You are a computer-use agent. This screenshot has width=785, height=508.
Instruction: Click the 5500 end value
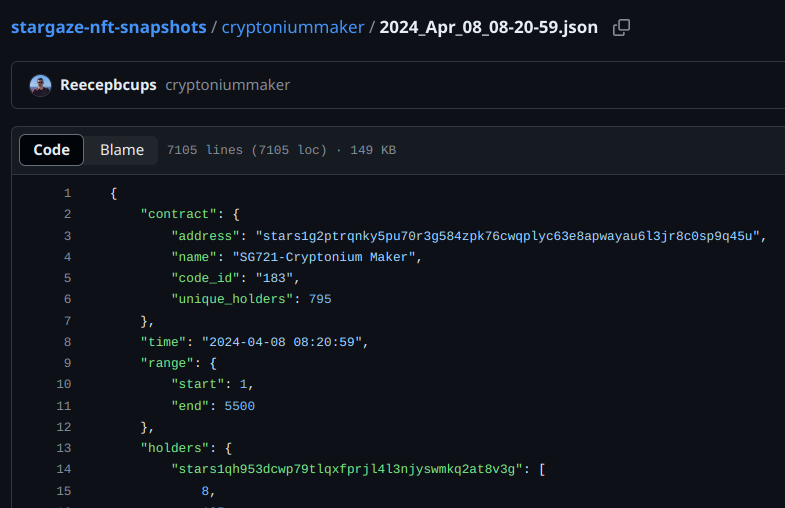coord(239,406)
